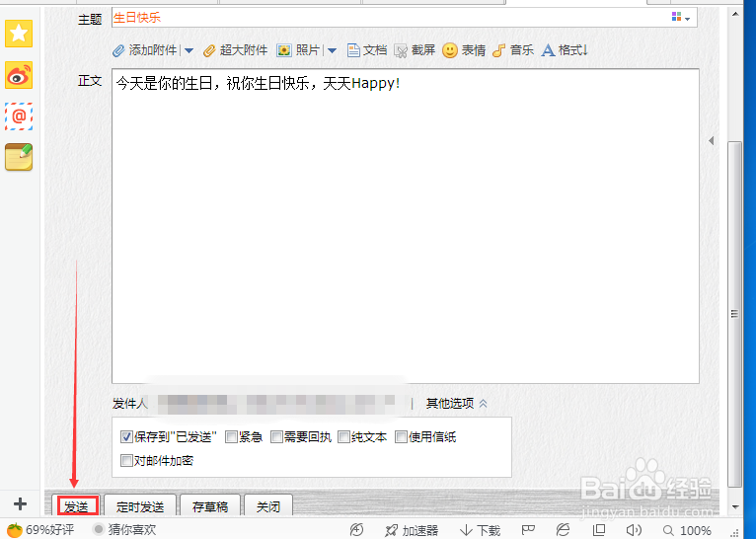Enable the 紧急 checkbox

(231, 437)
